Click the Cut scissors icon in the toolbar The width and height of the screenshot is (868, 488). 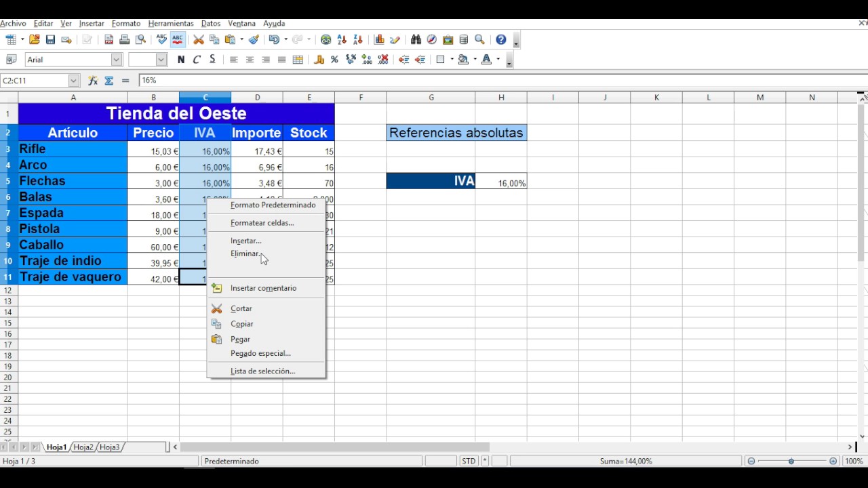(199, 40)
